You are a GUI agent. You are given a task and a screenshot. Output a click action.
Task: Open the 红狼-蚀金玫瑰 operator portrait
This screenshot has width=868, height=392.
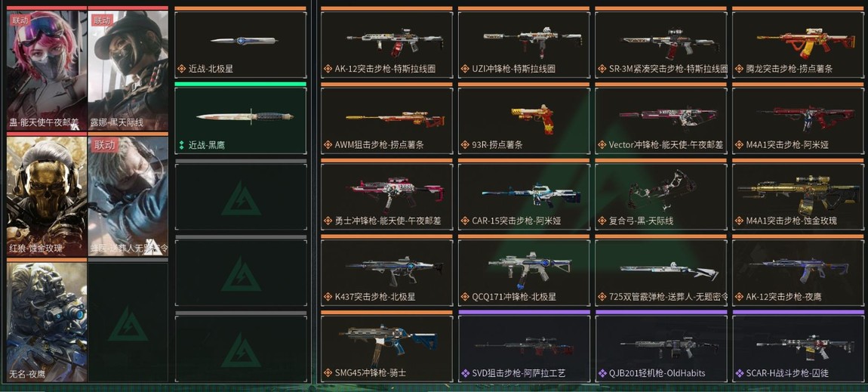coord(47,196)
